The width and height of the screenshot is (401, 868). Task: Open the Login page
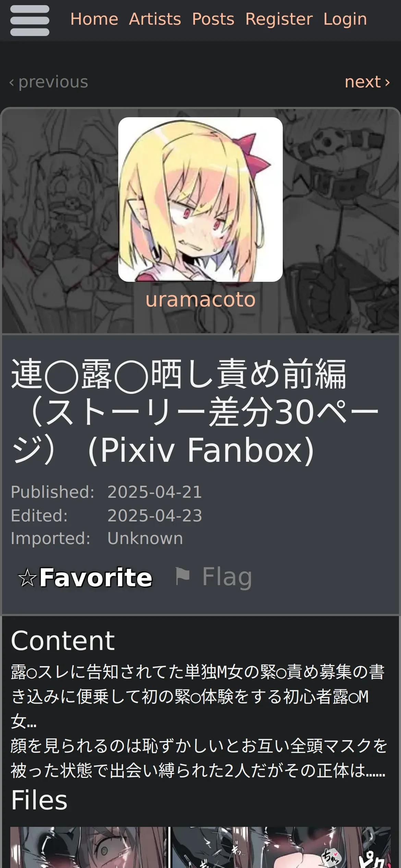tap(345, 19)
